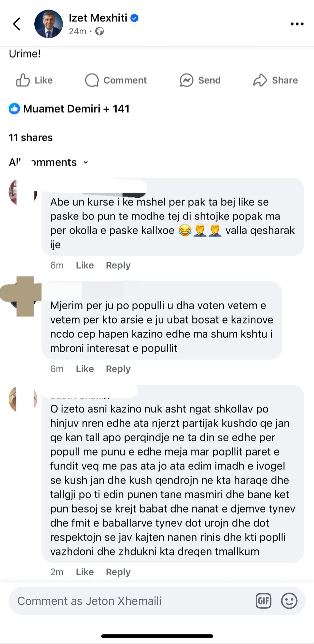Open Izet Mexhiti profile name link
Viewport: 314px width, 644px height.
98,18
